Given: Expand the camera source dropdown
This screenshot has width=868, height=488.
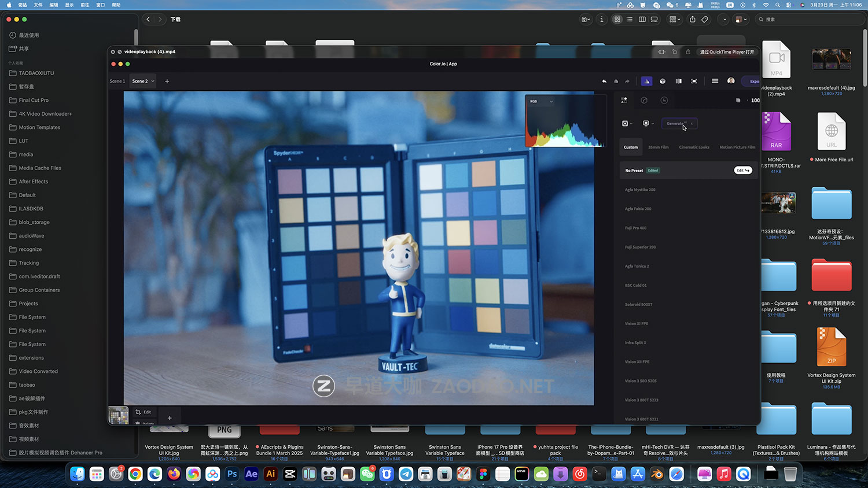Looking at the screenshot, I should point(627,123).
